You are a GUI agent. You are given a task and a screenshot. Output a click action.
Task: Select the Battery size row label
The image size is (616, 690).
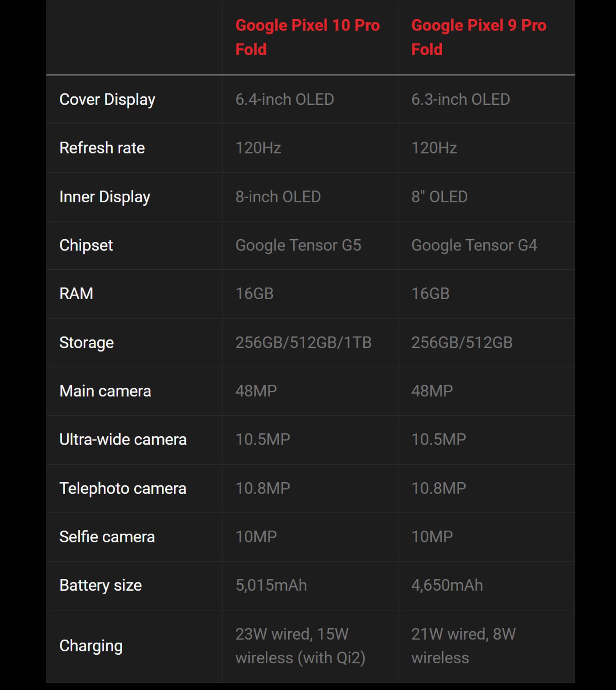pyautogui.click(x=101, y=585)
